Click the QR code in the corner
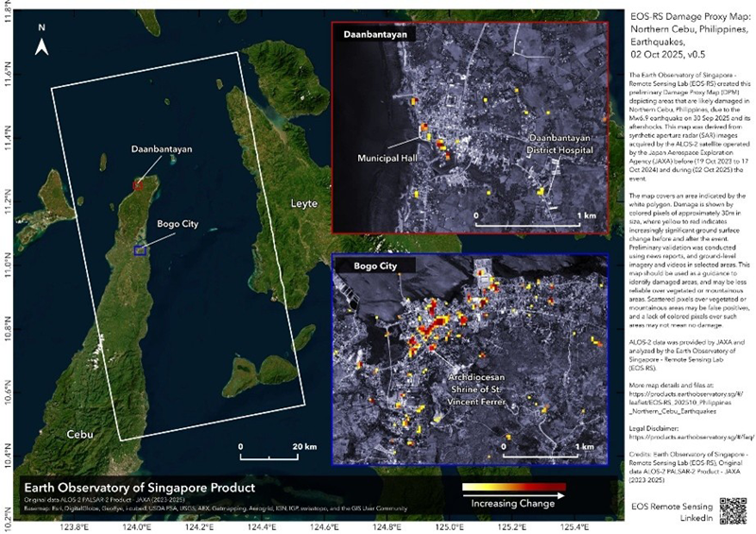This screenshot has height=534, width=756. pos(735,509)
